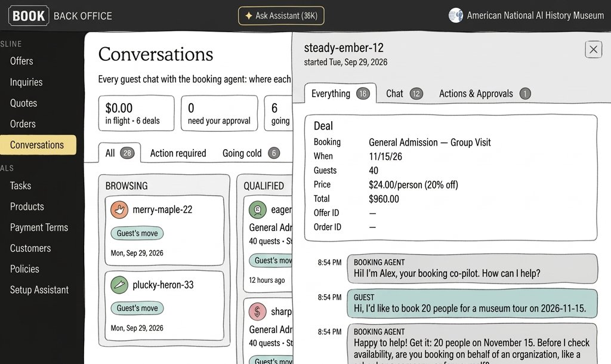The image size is (611, 364).
Task: Click Guest's move badge on merry-maple-22
Action: point(137,233)
